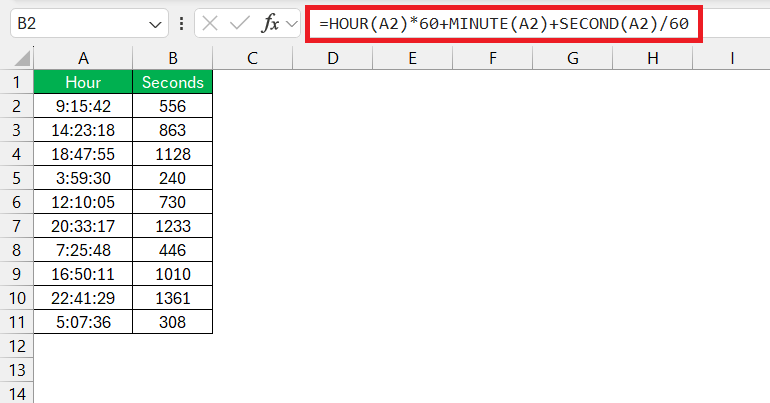Select row 6 header
The width and height of the screenshot is (770, 403).
coord(17,202)
